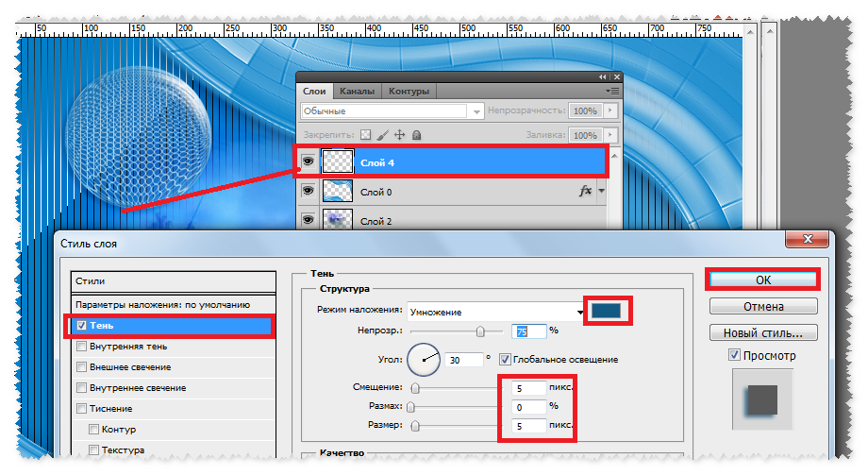Click Непрозр. opacity slider handle
This screenshot has width=868, height=475.
(480, 331)
